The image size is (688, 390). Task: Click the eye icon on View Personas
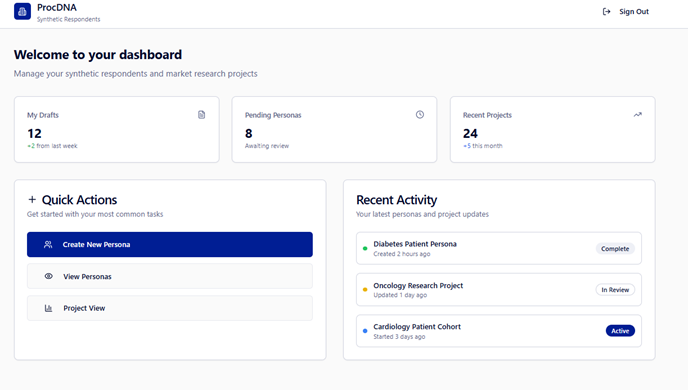pyautogui.click(x=49, y=276)
